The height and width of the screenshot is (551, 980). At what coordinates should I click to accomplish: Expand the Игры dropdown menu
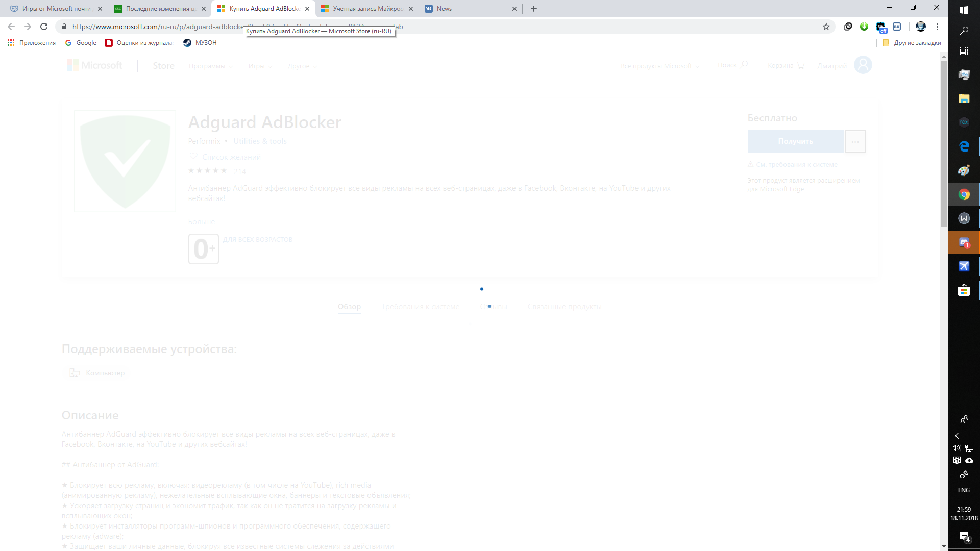[260, 66]
